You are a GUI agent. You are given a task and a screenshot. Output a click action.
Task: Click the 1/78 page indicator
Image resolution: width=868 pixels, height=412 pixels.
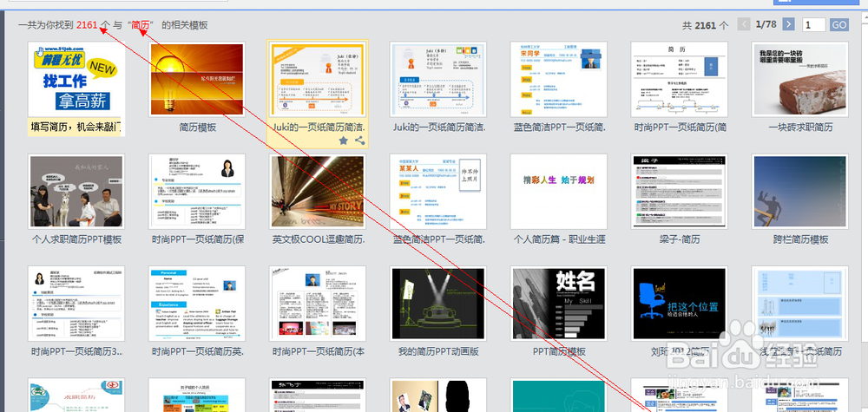pyautogui.click(x=766, y=24)
